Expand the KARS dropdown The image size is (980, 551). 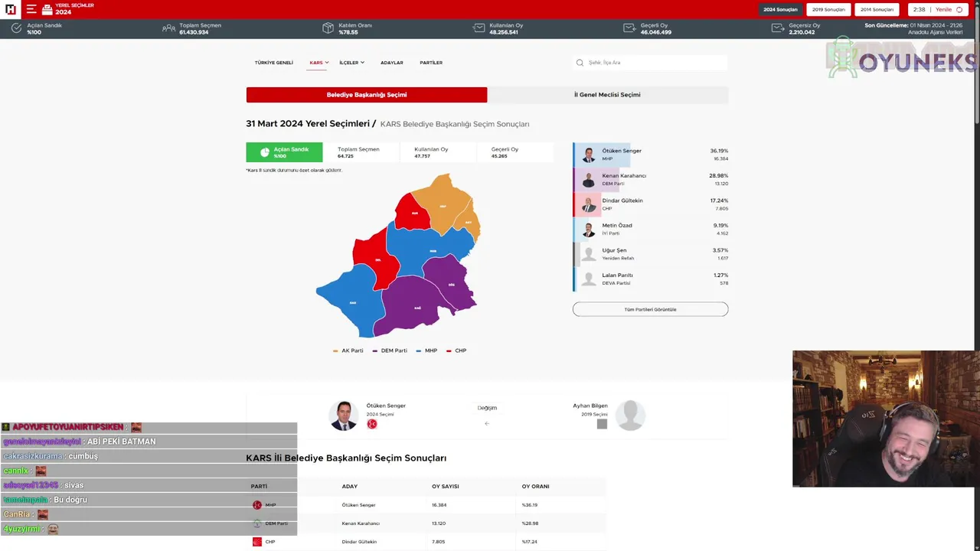click(319, 63)
